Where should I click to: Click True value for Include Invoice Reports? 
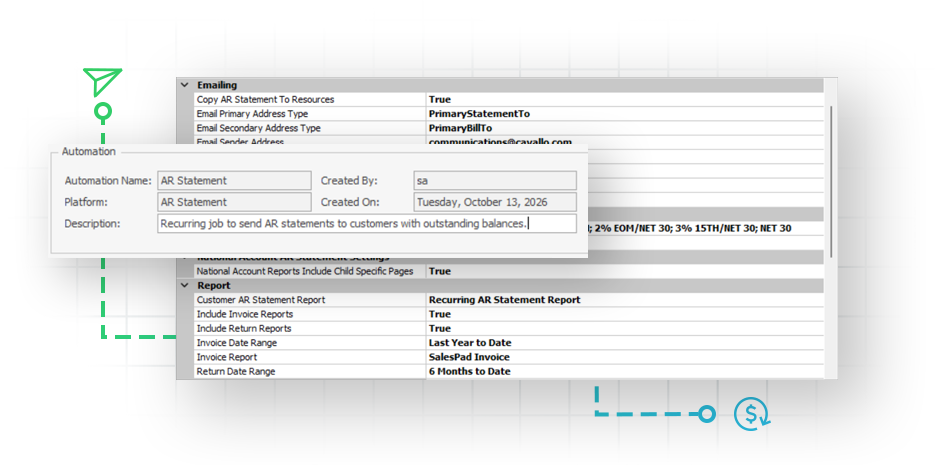coord(440,314)
